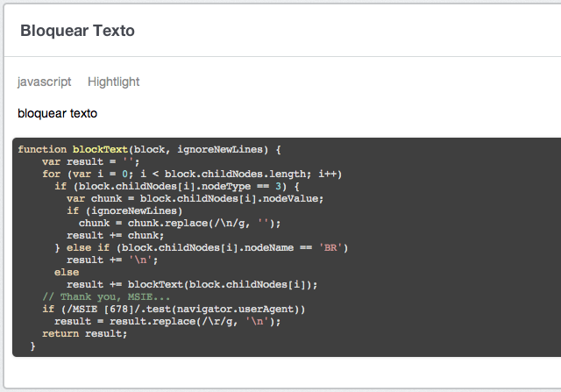Open the javascript tag link
Screen dimensions: 561x392
point(44,82)
